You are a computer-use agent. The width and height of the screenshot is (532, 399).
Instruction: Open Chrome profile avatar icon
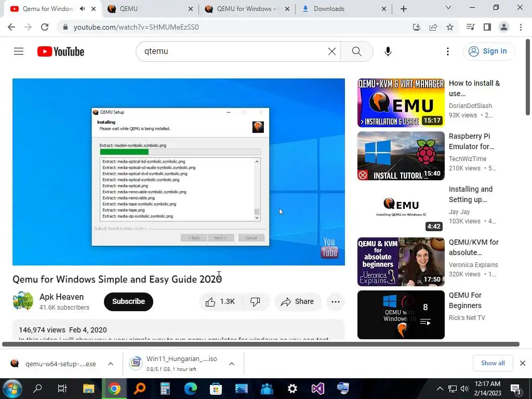point(504,27)
